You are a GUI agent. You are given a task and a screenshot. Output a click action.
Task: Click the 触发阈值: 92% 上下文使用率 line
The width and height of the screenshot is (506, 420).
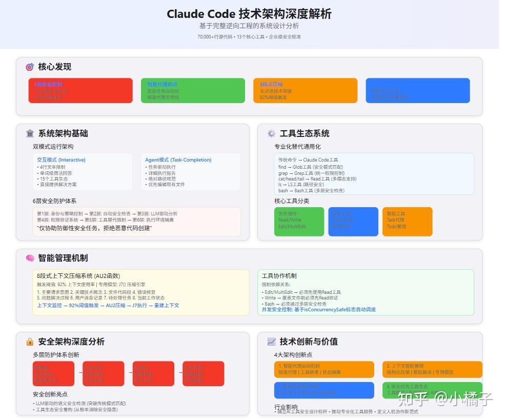(91, 285)
